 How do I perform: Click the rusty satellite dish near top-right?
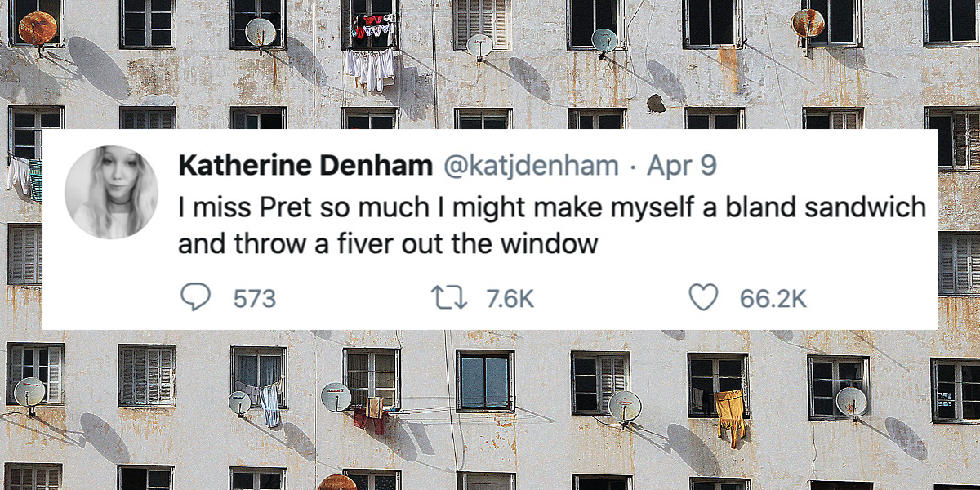tap(808, 23)
